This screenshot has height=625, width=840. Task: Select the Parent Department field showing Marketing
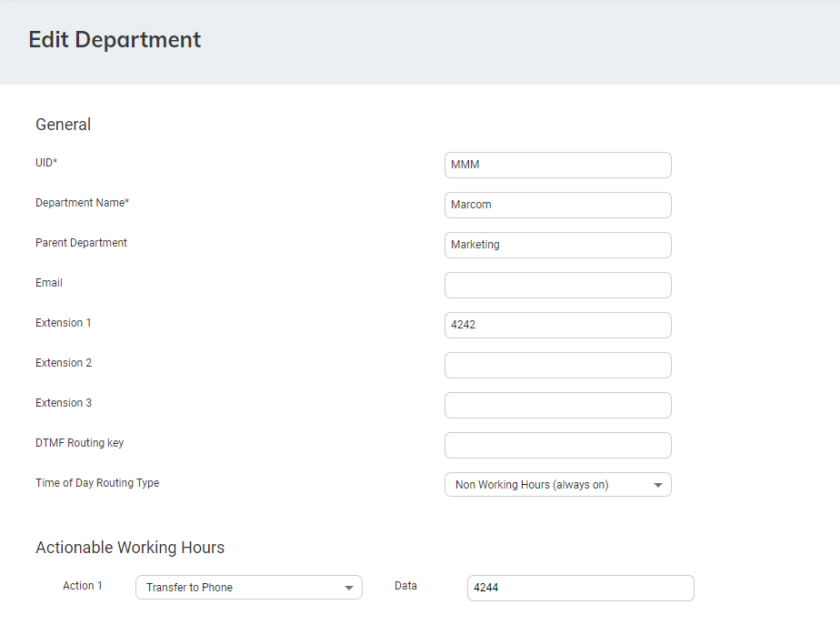pos(557,245)
